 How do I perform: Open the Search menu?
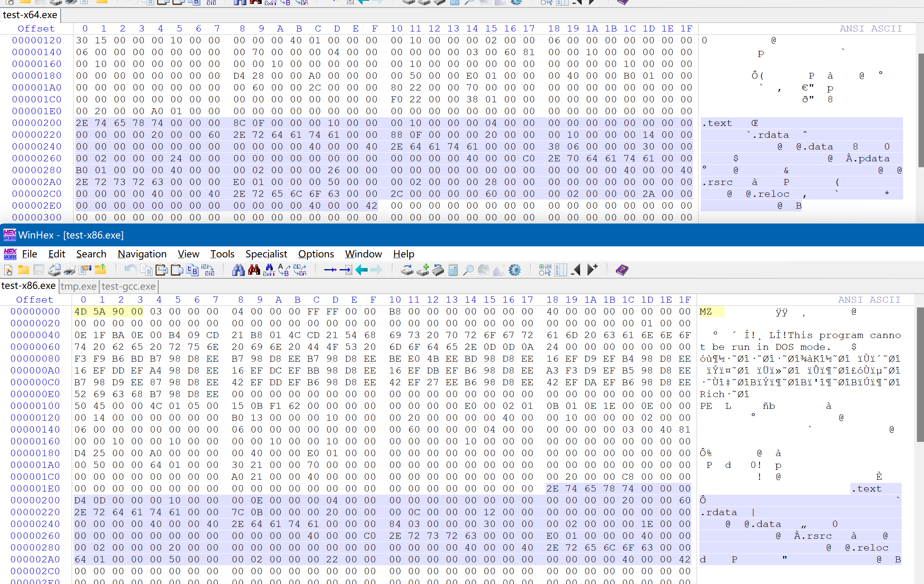[x=91, y=254]
